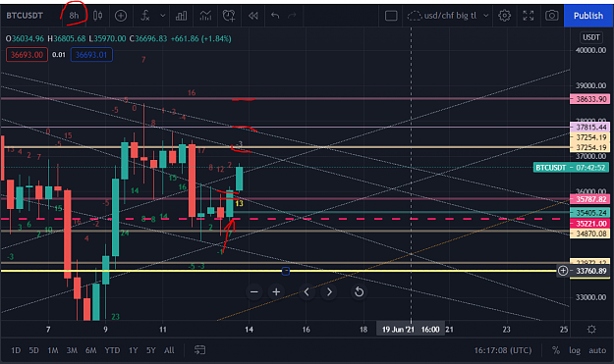The width and height of the screenshot is (614, 364).
Task: Expand the layout name dropdown arrow
Action: pyautogui.click(x=486, y=16)
